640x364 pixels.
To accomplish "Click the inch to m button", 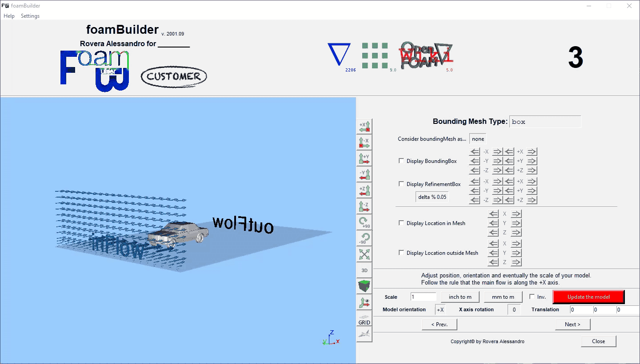I will [x=460, y=297].
